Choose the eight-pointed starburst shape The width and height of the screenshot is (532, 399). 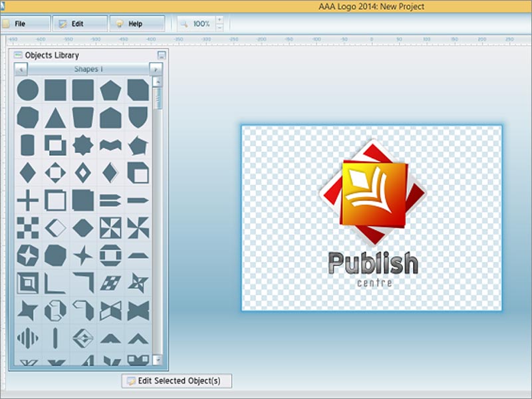point(82,144)
